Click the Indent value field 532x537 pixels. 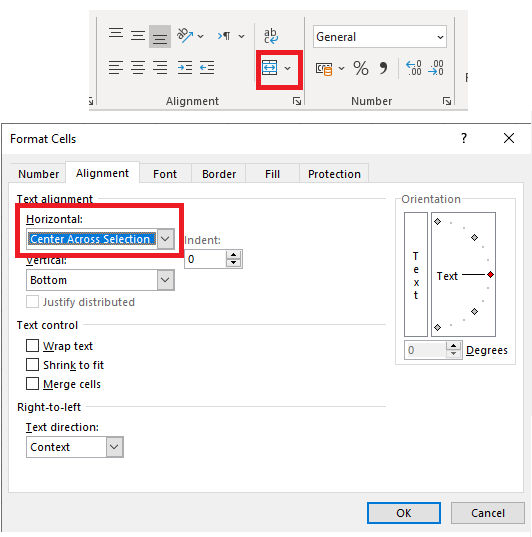pyautogui.click(x=205, y=259)
